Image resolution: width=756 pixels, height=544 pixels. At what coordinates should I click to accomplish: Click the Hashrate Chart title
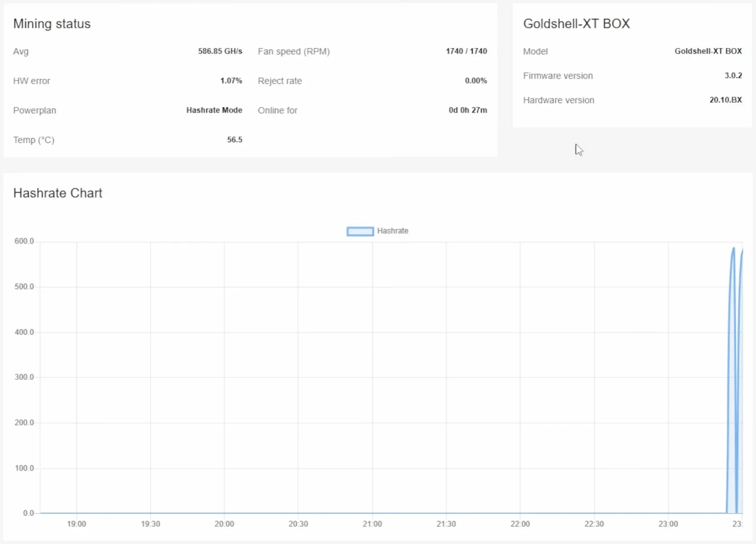[57, 193]
